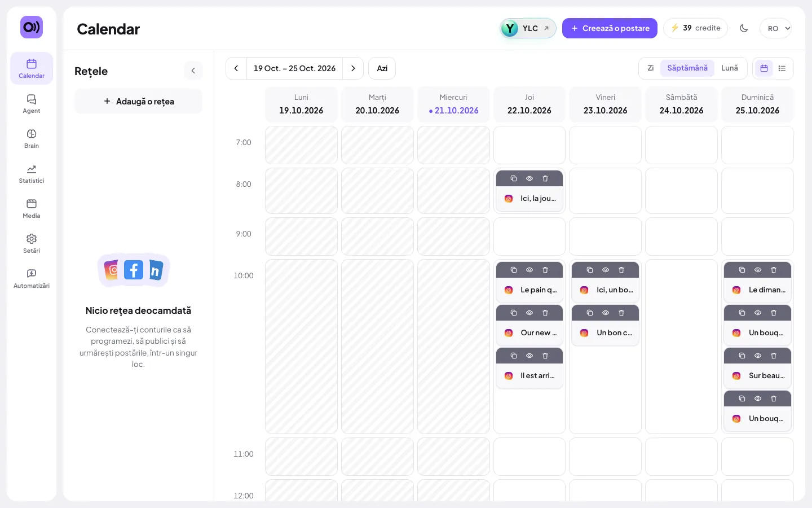Delete the "Ici, la jou..." post
The height and width of the screenshot is (508, 812).
[545, 178]
